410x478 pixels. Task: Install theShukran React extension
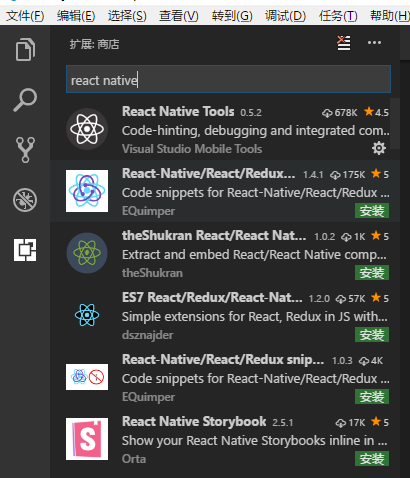[372, 273]
